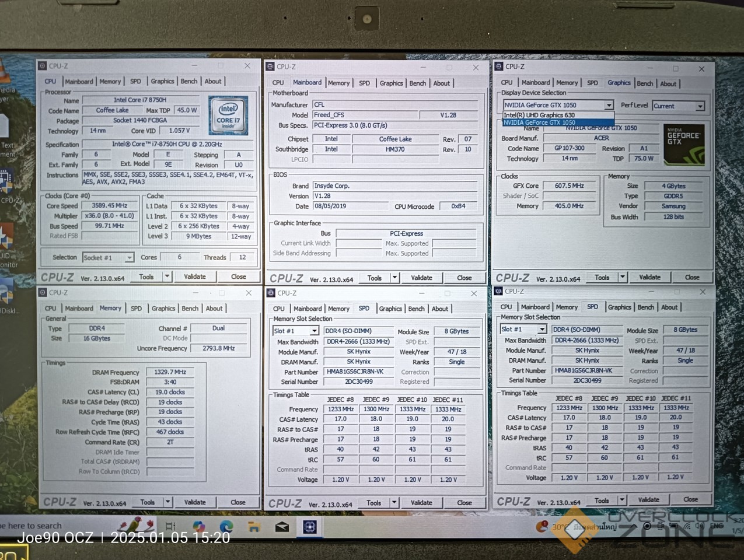Click the NVIDIA GeForce GTX logo
744x560 pixels.
click(683, 143)
